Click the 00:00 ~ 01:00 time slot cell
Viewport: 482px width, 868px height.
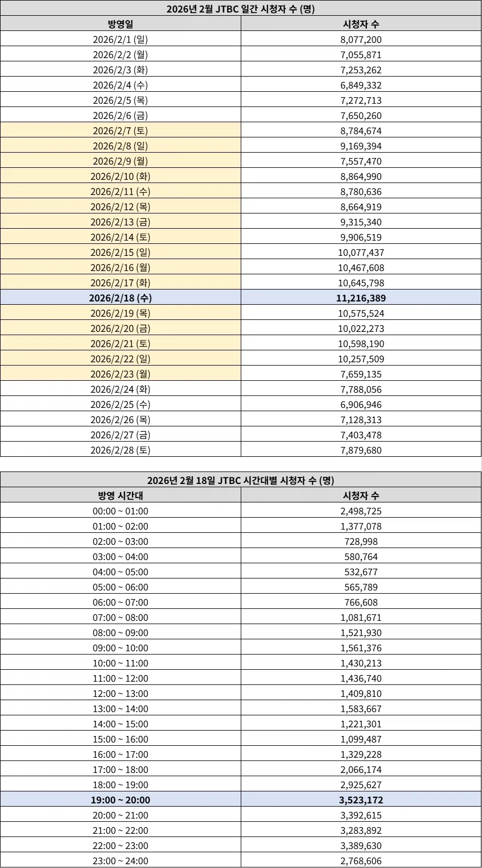coord(120,511)
